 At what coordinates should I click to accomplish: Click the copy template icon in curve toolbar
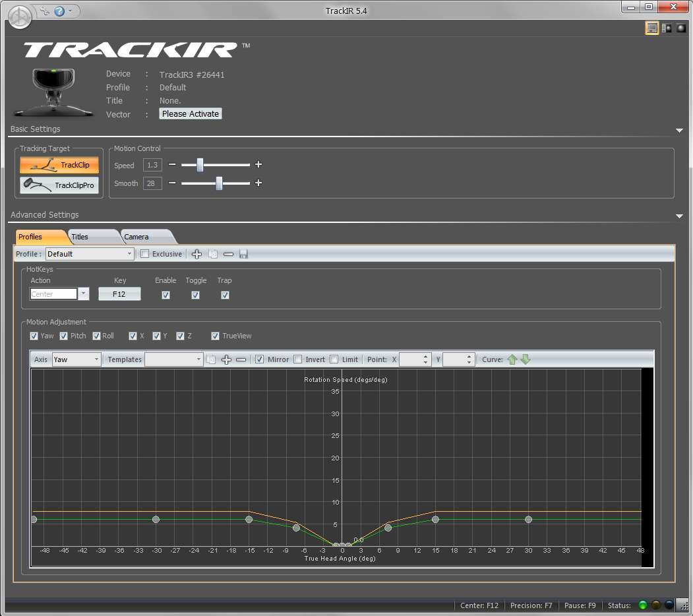[212, 359]
